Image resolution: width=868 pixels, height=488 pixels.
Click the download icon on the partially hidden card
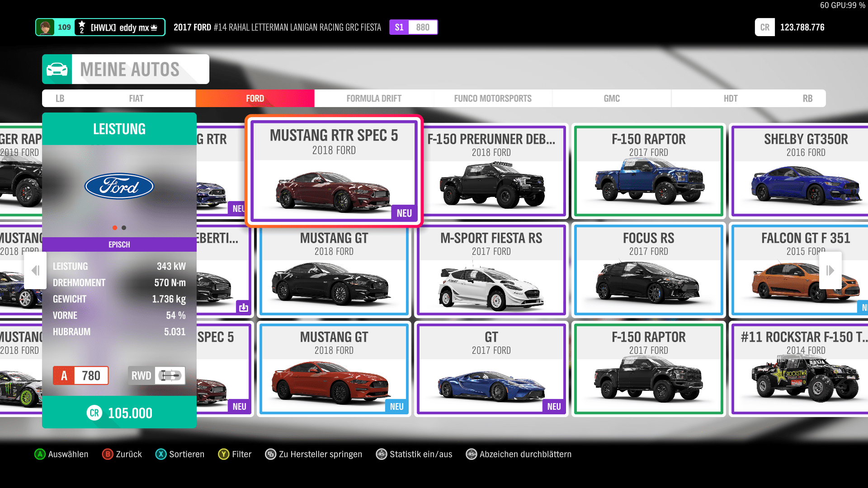[x=243, y=308]
